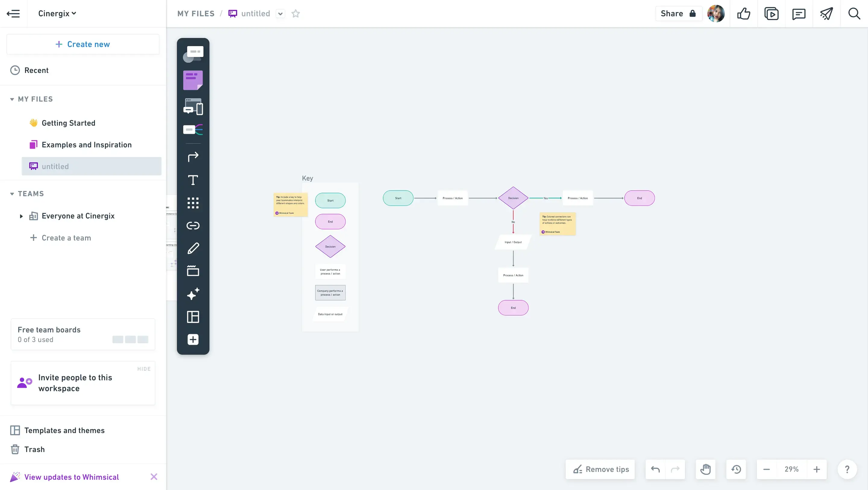Select the table/grid tool
868x490 pixels.
pyautogui.click(x=193, y=317)
